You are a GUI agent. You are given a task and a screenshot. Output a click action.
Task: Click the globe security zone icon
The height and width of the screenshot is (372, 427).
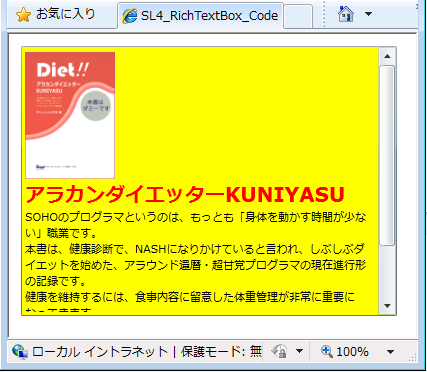tap(20, 352)
